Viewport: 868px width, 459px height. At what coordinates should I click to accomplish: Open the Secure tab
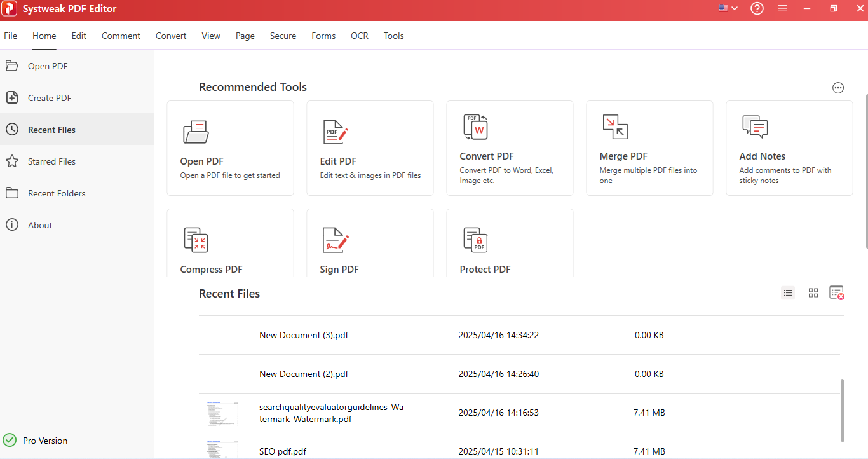[x=283, y=36]
